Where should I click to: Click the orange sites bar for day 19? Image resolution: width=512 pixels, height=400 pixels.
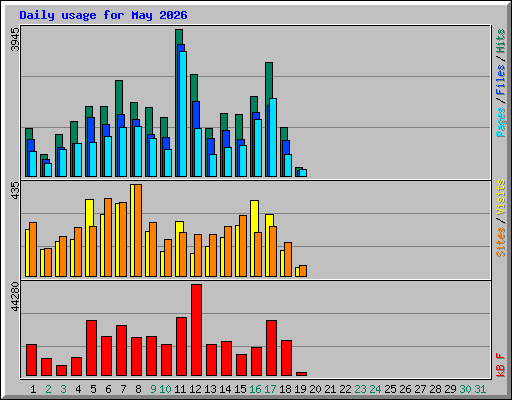[x=303, y=271]
